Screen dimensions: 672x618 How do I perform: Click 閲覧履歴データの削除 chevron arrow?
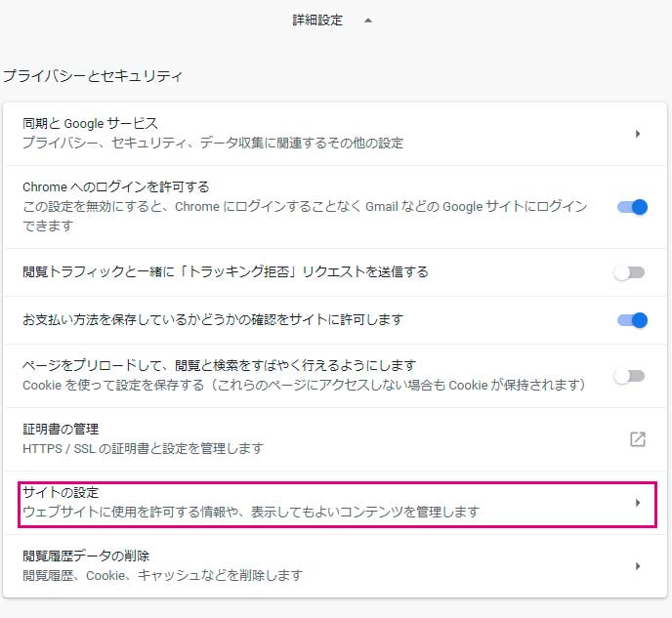tap(637, 566)
